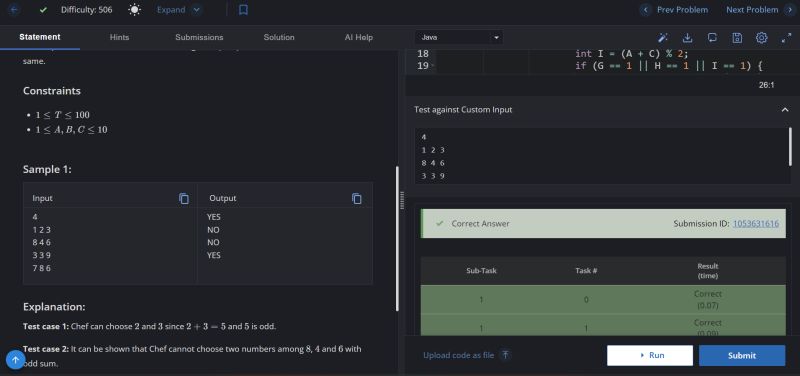The width and height of the screenshot is (800, 376).
Task: Open the Java language dropdown
Action: coord(459,37)
